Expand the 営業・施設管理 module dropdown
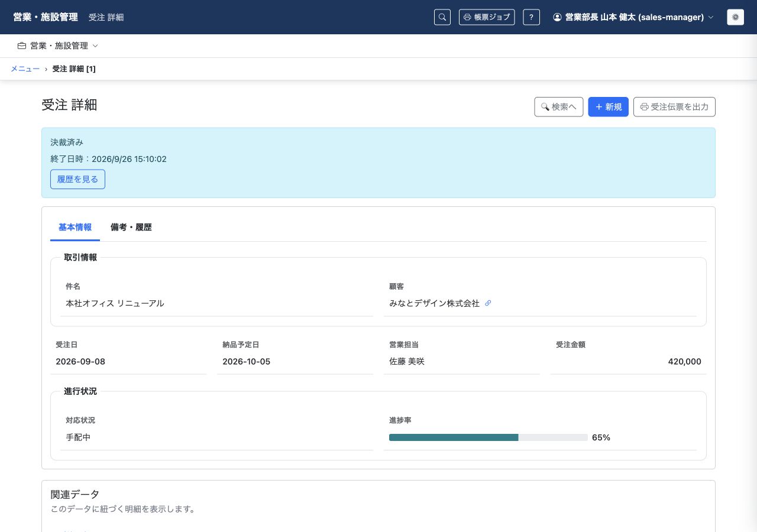Viewport: 757px width, 532px height. pos(58,46)
